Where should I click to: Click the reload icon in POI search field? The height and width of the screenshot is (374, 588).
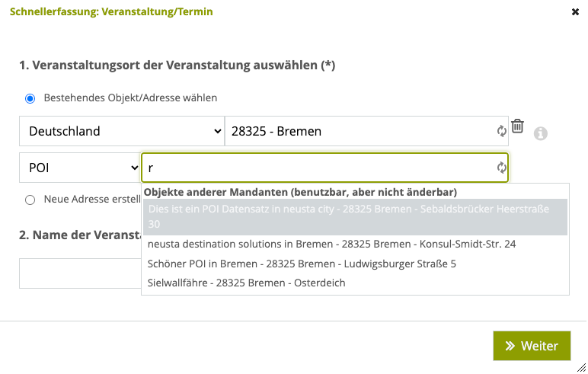point(501,168)
